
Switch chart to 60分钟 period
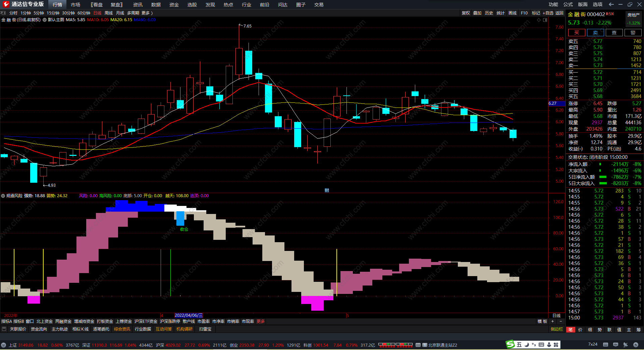click(x=84, y=13)
